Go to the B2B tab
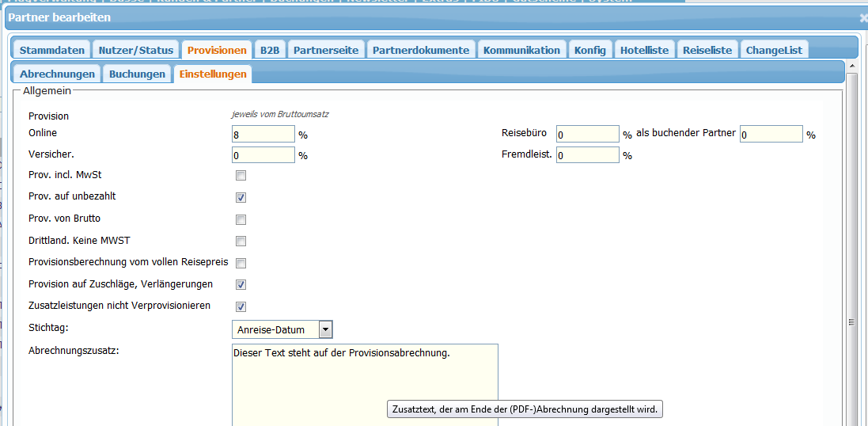This screenshot has width=868, height=426. click(270, 50)
